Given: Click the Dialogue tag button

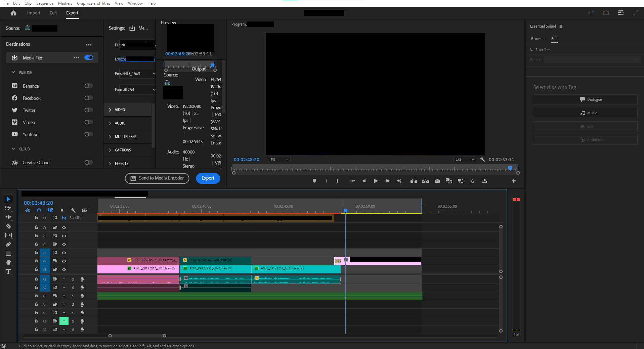Looking at the screenshot, I should pos(585,99).
